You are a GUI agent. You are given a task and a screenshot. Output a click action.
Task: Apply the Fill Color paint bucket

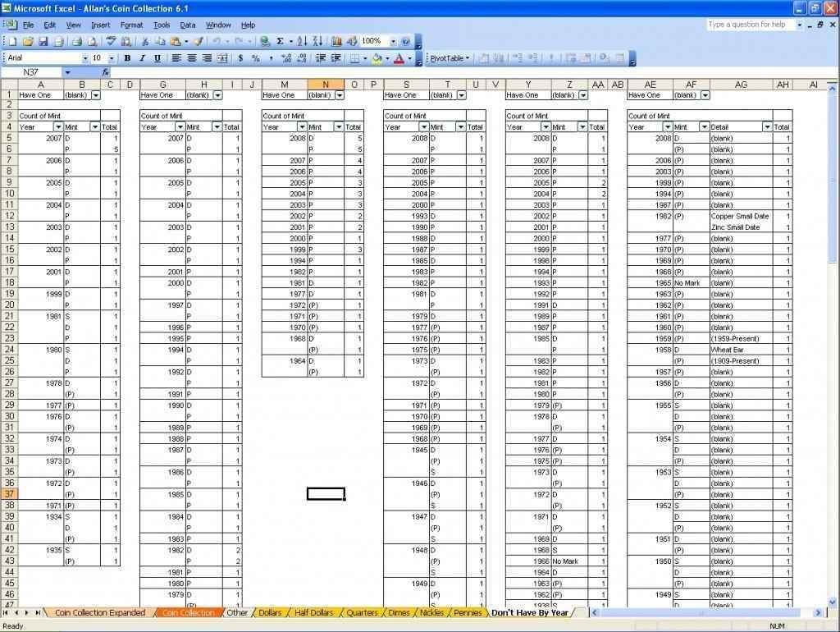pyautogui.click(x=377, y=58)
